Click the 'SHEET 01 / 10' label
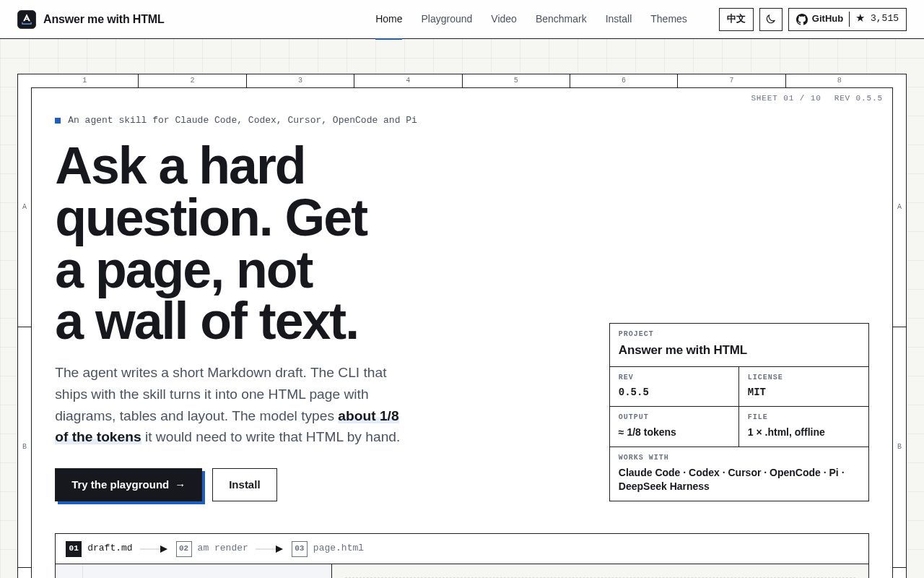Screen dimensions: 924x578 pyautogui.click(x=785, y=98)
